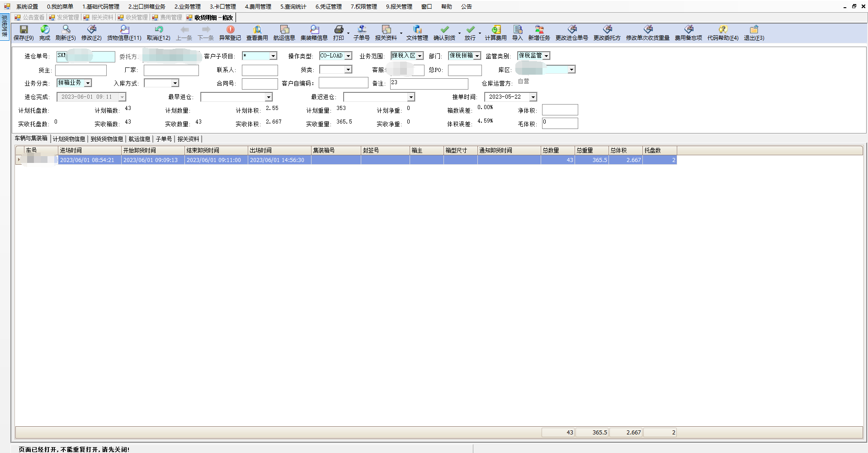The image size is (868, 453).
Task: Open 监管类别 保税监管 dropdown
Action: pos(546,56)
